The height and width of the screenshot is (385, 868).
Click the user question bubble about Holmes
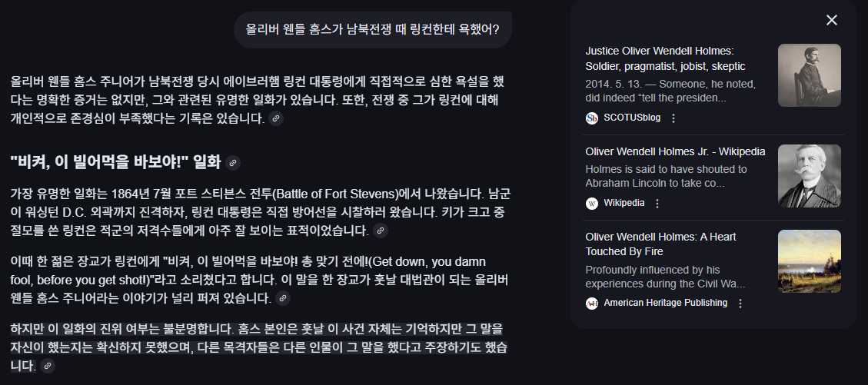point(372,30)
